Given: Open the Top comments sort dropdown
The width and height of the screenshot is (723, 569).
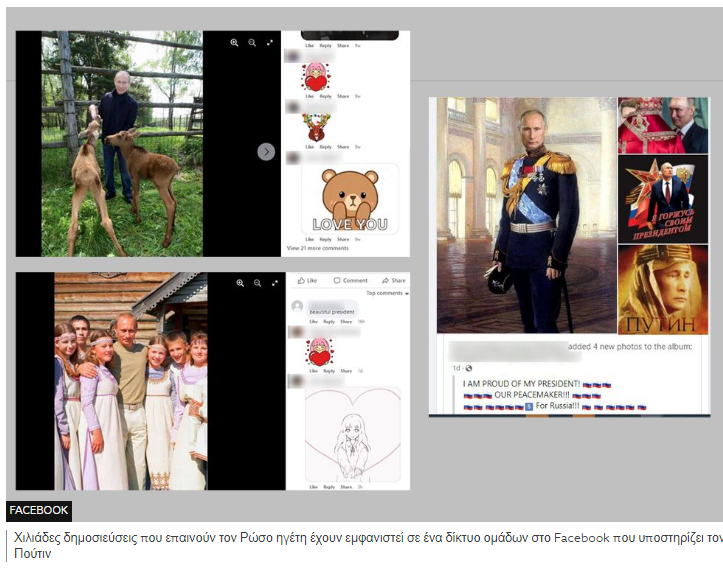Looking at the screenshot, I should 387,293.
